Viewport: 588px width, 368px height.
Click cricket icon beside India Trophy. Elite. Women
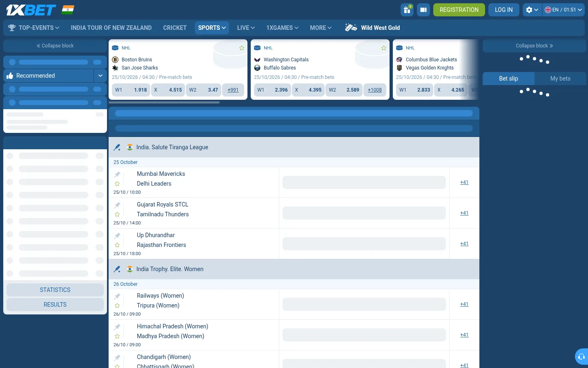(x=117, y=269)
